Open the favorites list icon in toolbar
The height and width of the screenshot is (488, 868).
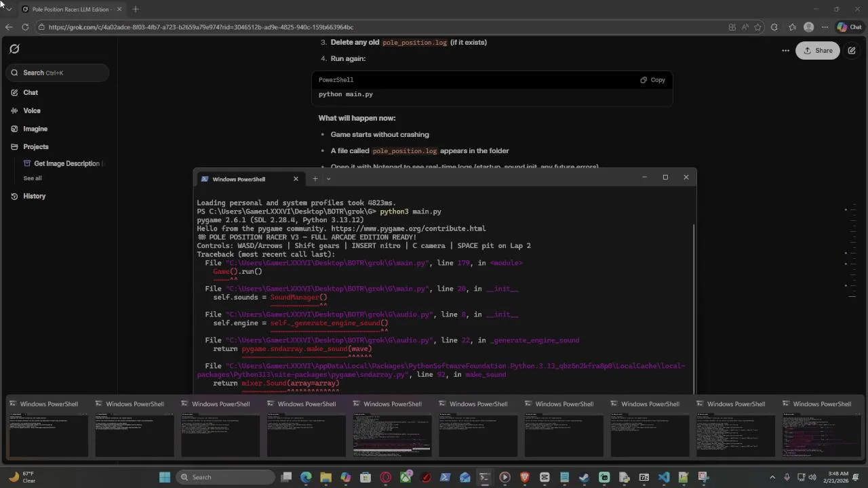[792, 27]
